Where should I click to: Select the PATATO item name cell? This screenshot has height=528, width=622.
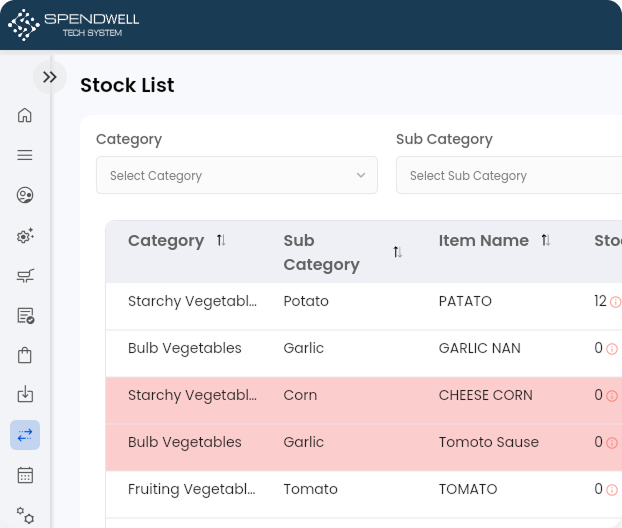point(465,301)
